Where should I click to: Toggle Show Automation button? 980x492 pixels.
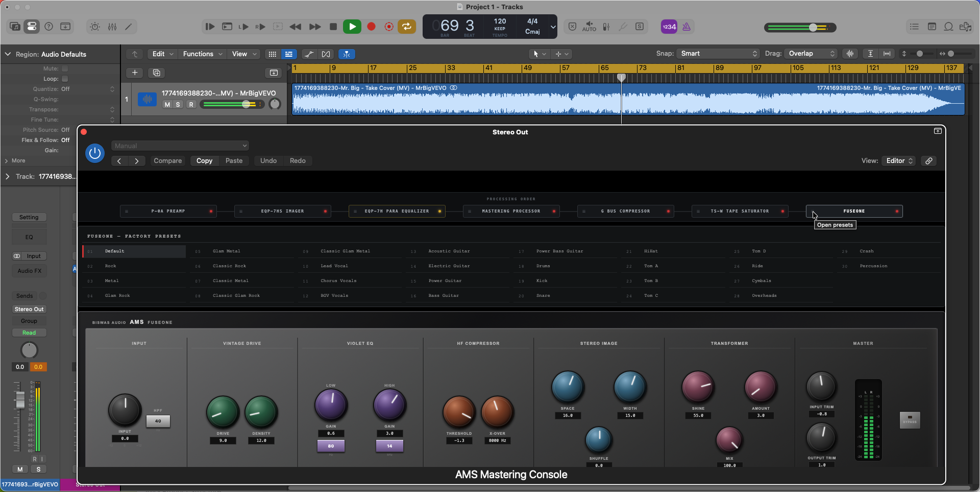[x=309, y=54]
